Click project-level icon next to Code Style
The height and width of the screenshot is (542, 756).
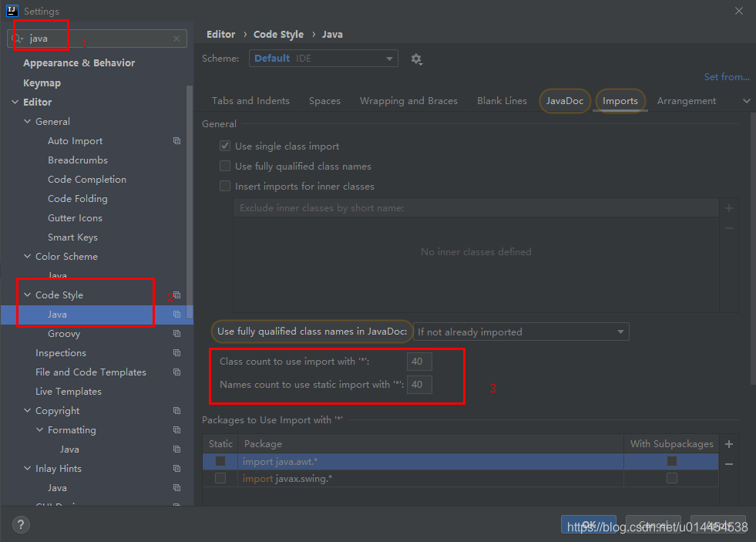pos(177,295)
